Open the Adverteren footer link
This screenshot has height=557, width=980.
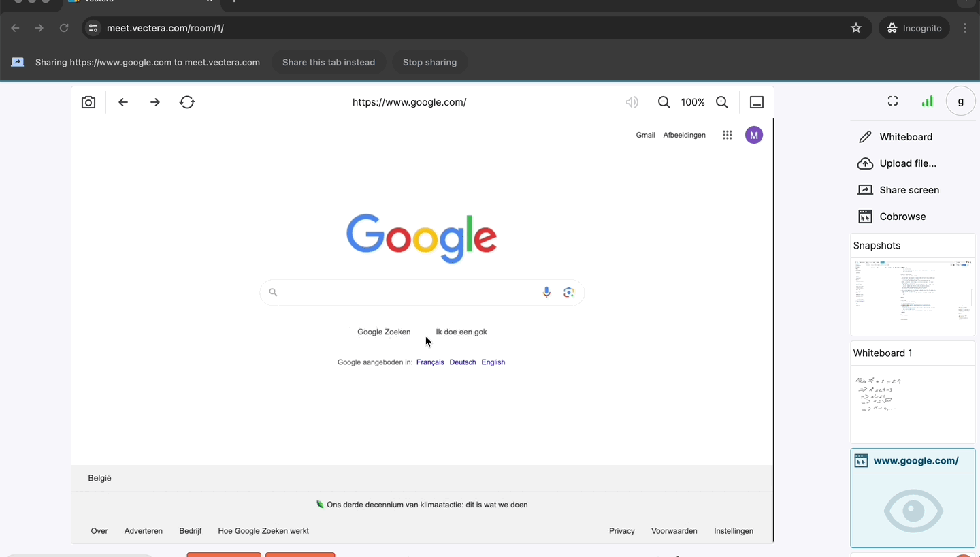coord(144,531)
